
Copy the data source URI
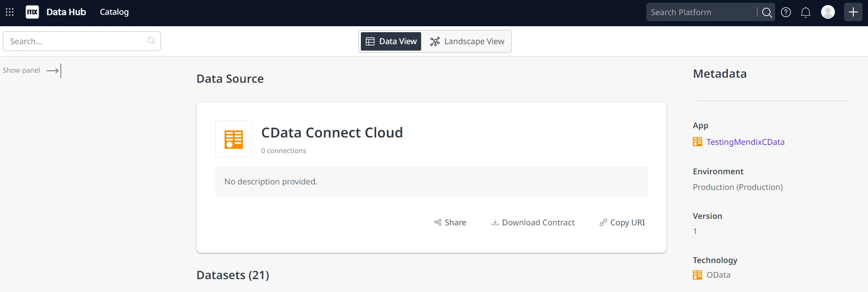coord(622,223)
